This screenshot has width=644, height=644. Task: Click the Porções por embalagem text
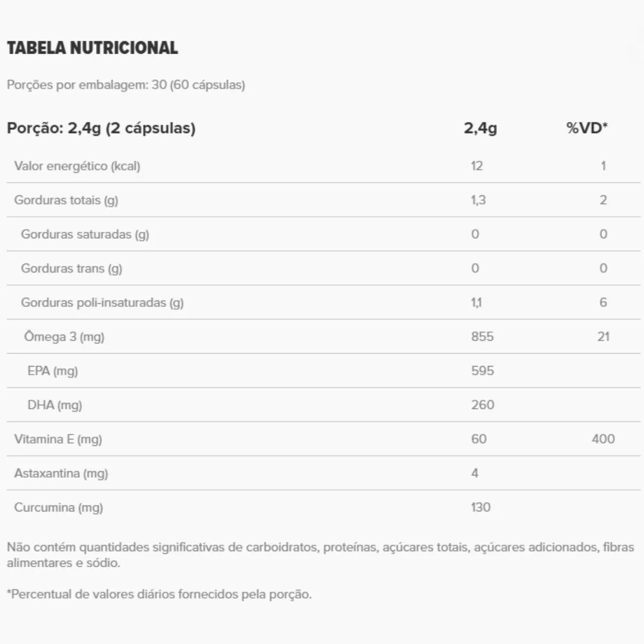pyautogui.click(x=126, y=85)
